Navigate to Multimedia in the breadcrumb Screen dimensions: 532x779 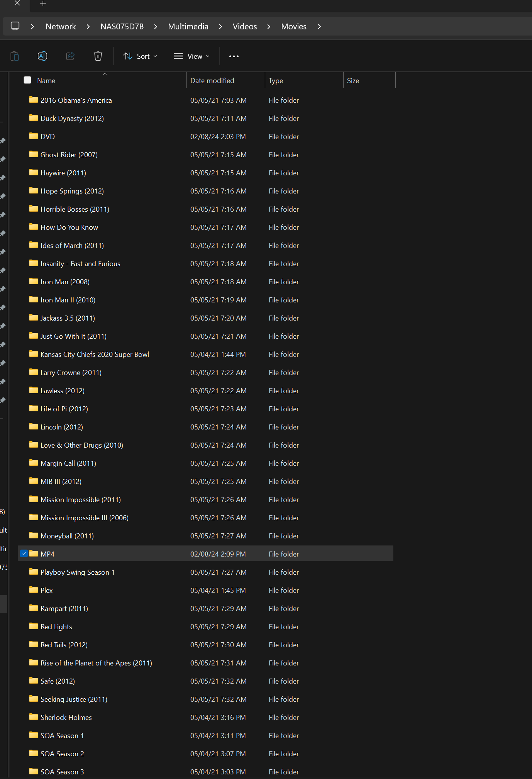(188, 27)
